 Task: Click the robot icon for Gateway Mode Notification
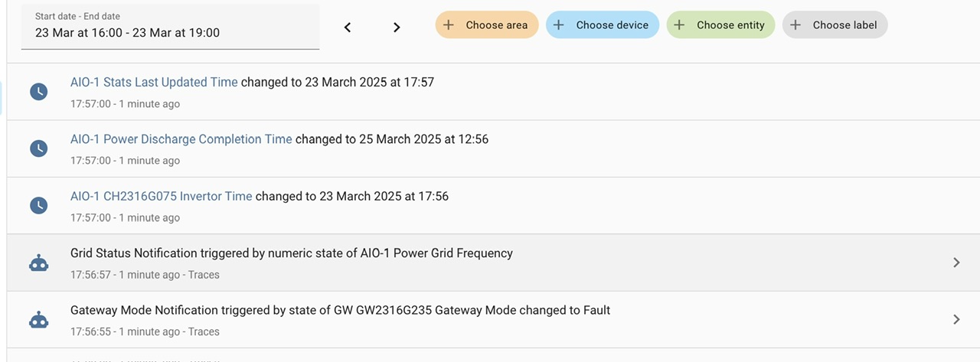[x=38, y=320]
